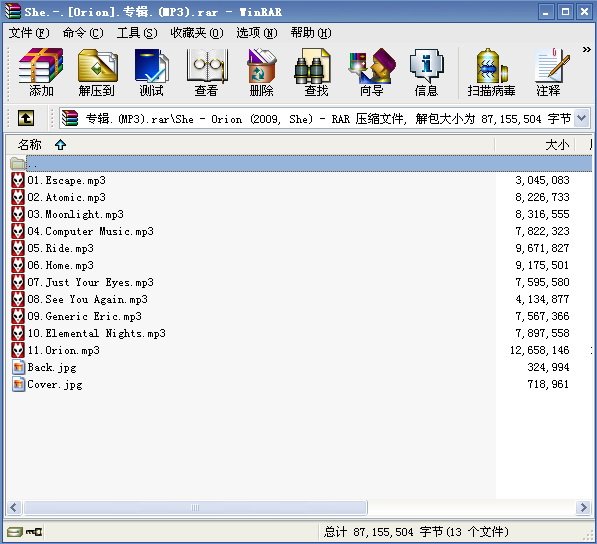
Task: Open the Info (信息) toolbar icon
Action: coord(426,72)
